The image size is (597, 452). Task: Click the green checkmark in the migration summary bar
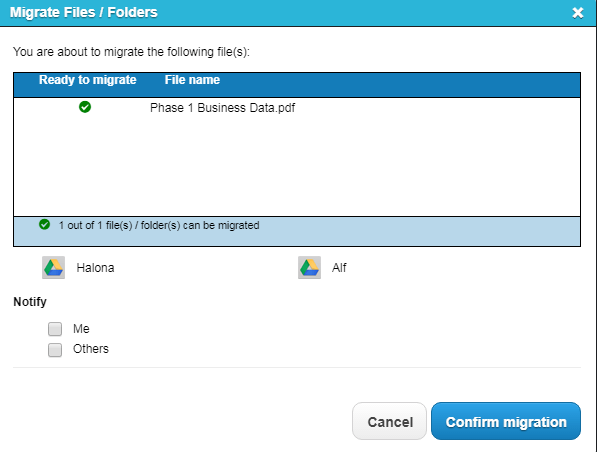(x=45, y=225)
